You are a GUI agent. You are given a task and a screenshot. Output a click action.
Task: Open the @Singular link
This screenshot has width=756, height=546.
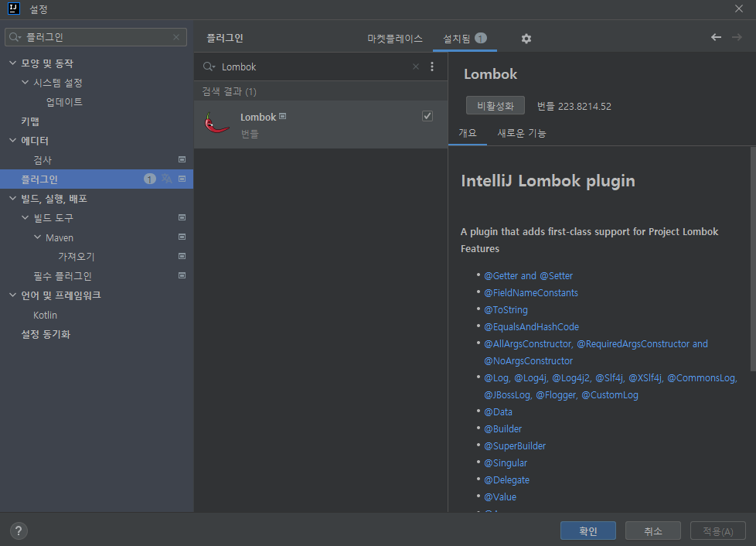506,463
